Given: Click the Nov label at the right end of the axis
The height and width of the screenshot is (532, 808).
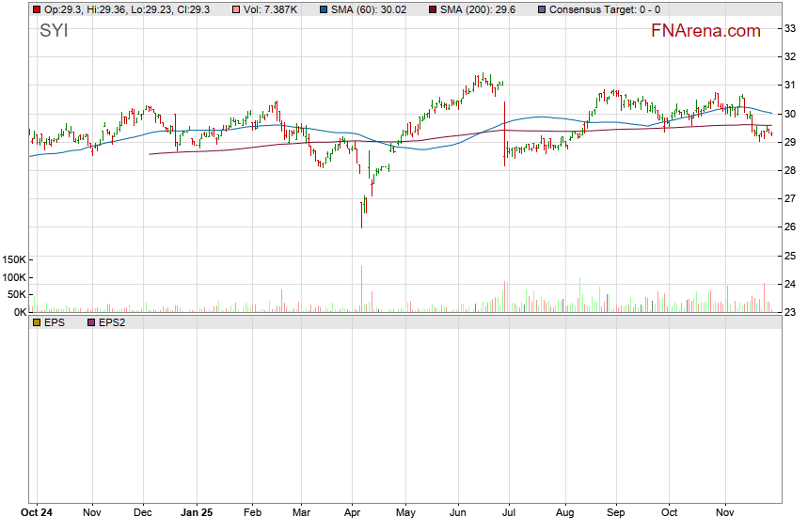Looking at the screenshot, I should 722,513.
